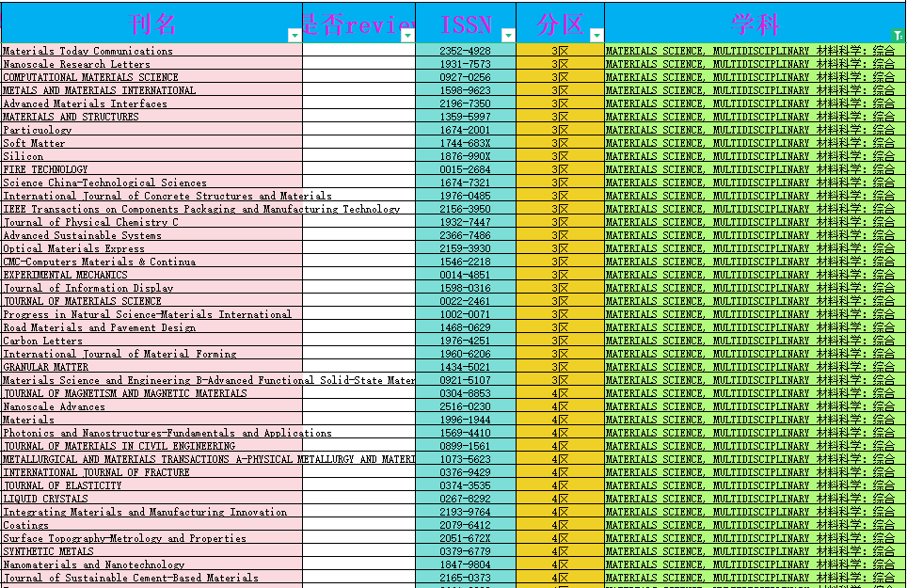Select the Carbon Letters cell
907x588 pixels.
[151, 341]
